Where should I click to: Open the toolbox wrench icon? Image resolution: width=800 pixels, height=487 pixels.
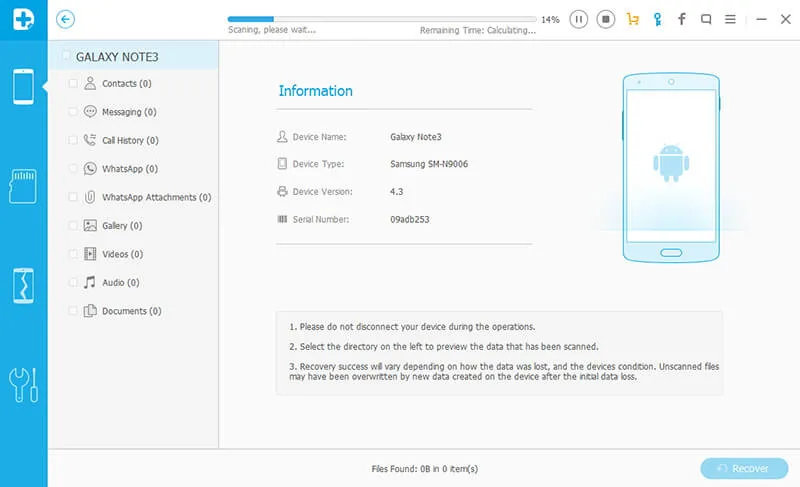(23, 383)
